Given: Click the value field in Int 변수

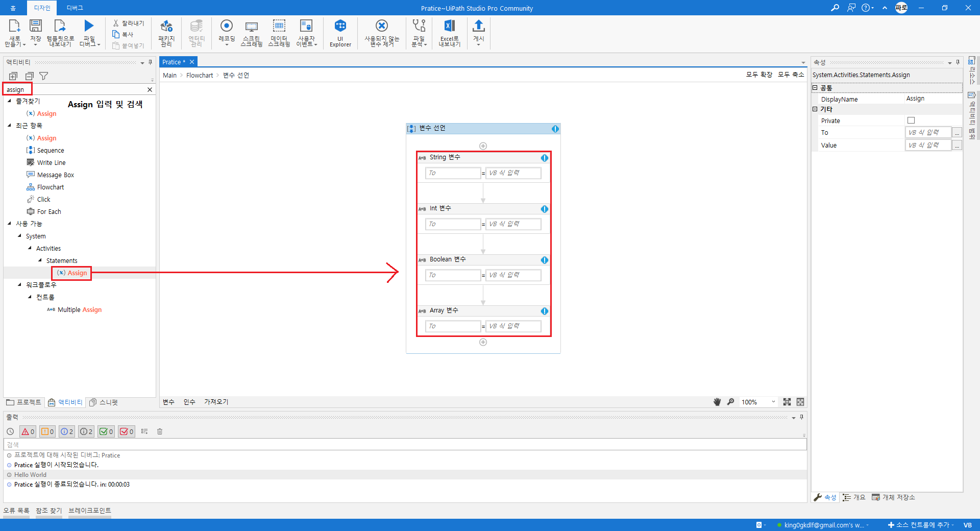Looking at the screenshot, I should click(513, 224).
